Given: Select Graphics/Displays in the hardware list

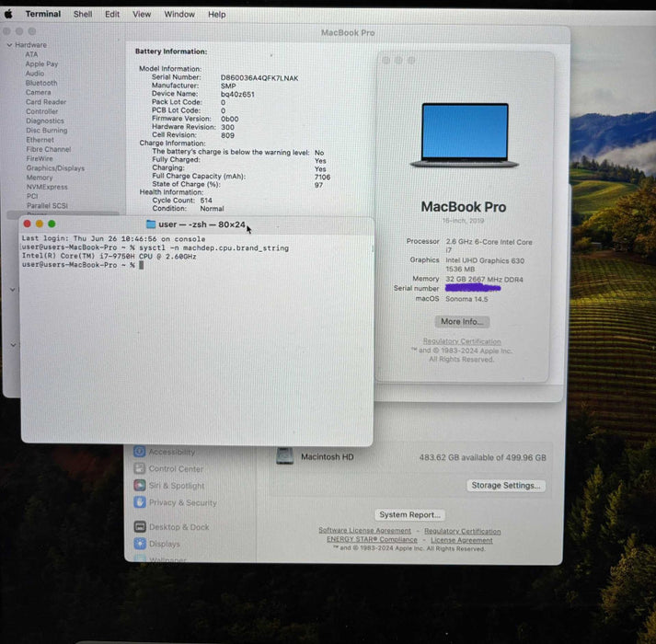Looking at the screenshot, I should (55, 168).
